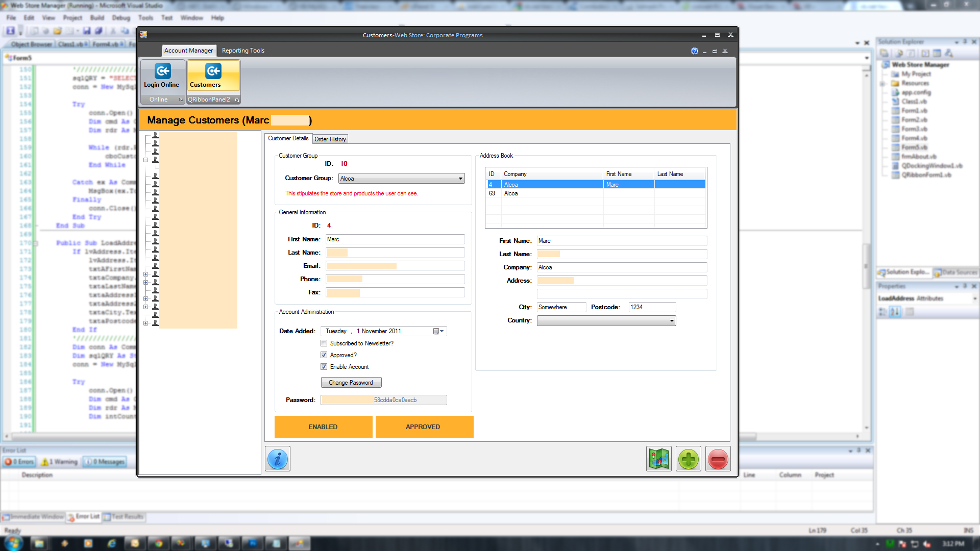Click the Windows Start orb
The width and height of the screenshot is (980, 551).
(13, 543)
